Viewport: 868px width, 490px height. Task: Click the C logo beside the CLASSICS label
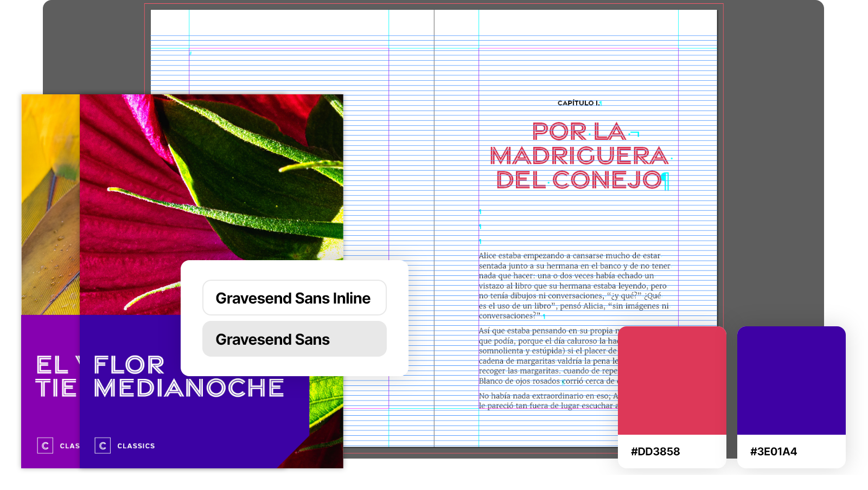(103, 446)
